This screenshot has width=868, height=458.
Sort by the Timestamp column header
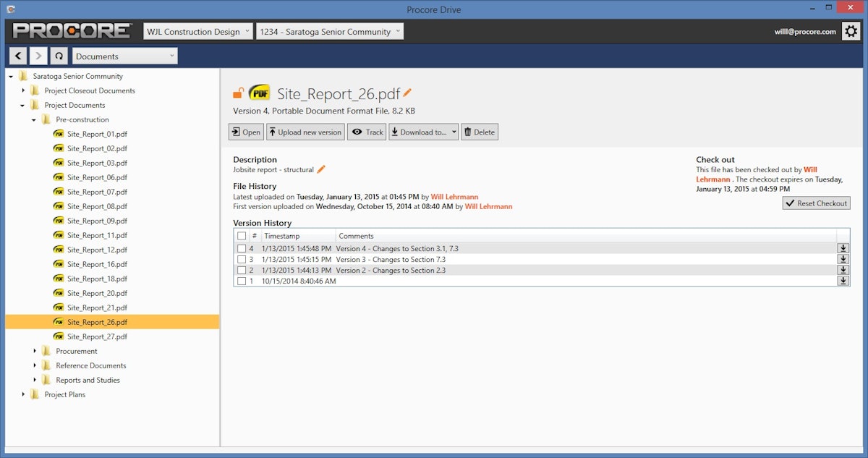(x=282, y=236)
